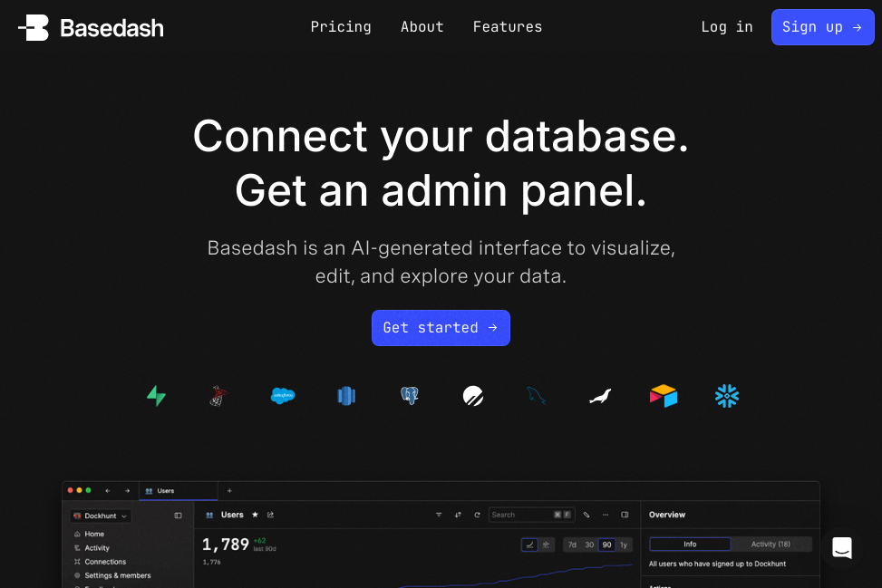Open Settings & members in sidebar

[x=118, y=575]
